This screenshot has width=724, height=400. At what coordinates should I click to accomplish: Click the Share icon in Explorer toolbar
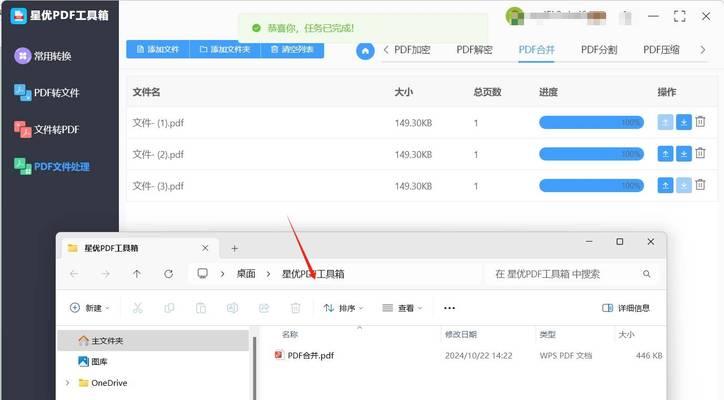[x=264, y=308]
